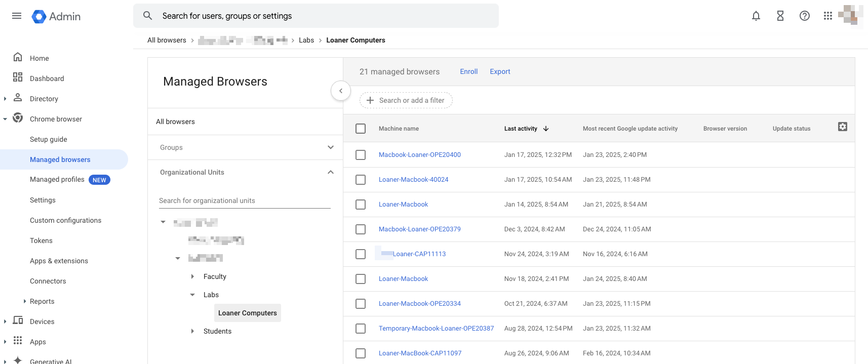Screen dimensions: 868x364
Task: Export the managed browsers list
Action: coord(500,71)
